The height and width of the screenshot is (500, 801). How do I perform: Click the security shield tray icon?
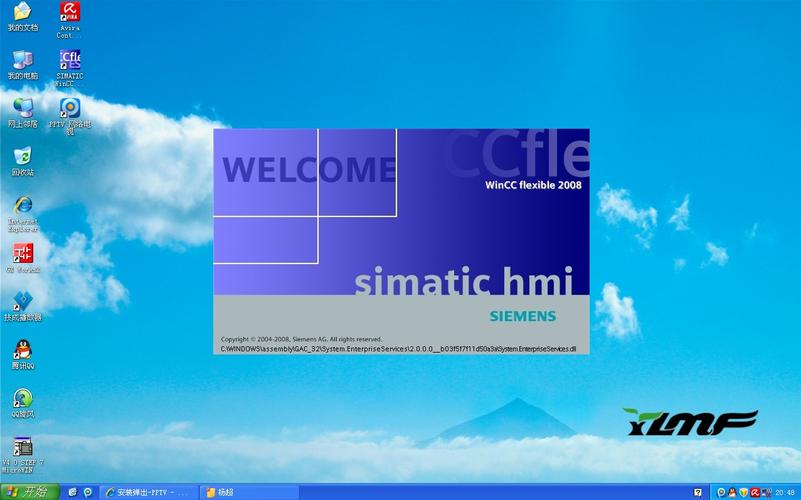[x=743, y=493]
